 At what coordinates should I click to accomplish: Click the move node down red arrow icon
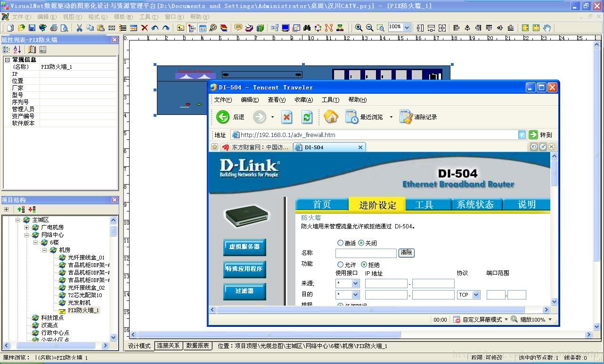click(x=32, y=210)
